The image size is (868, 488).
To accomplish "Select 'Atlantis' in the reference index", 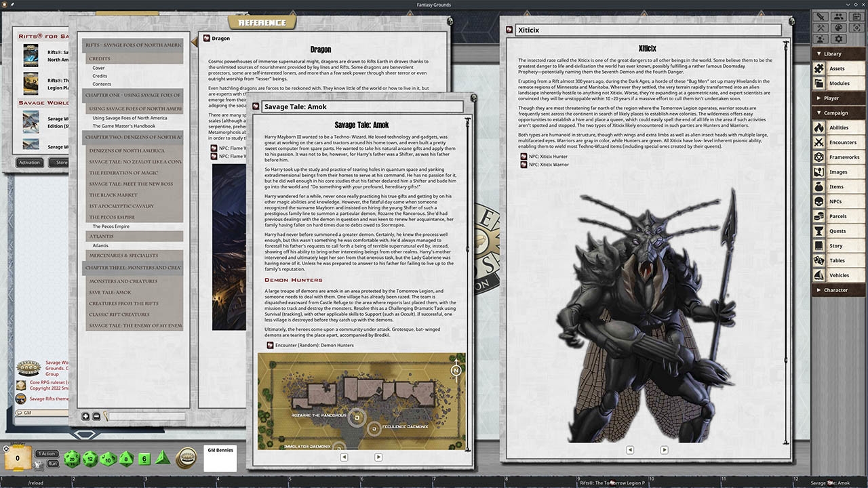I will pos(100,245).
